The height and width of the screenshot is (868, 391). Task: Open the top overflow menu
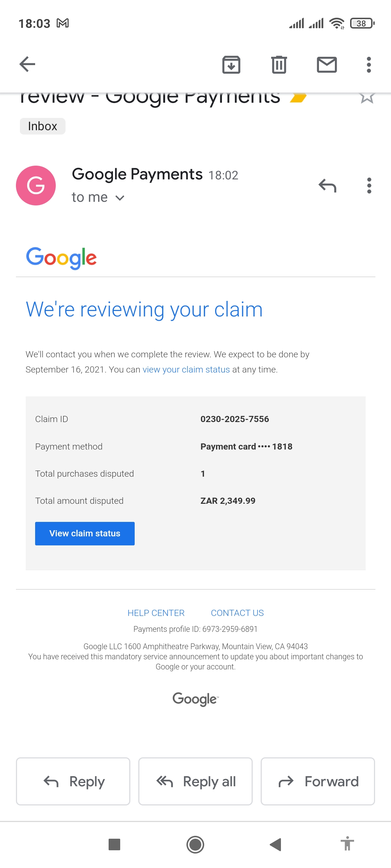(368, 65)
